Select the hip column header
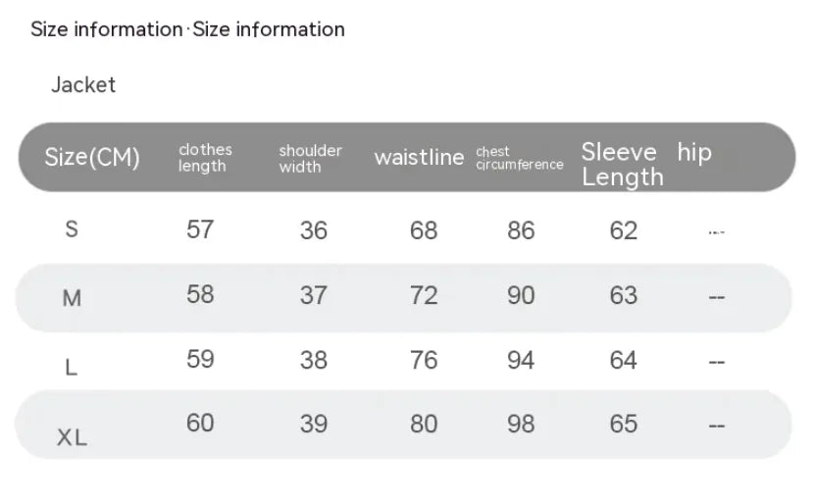Image resolution: width=816 pixels, height=504 pixels. pos(694,152)
